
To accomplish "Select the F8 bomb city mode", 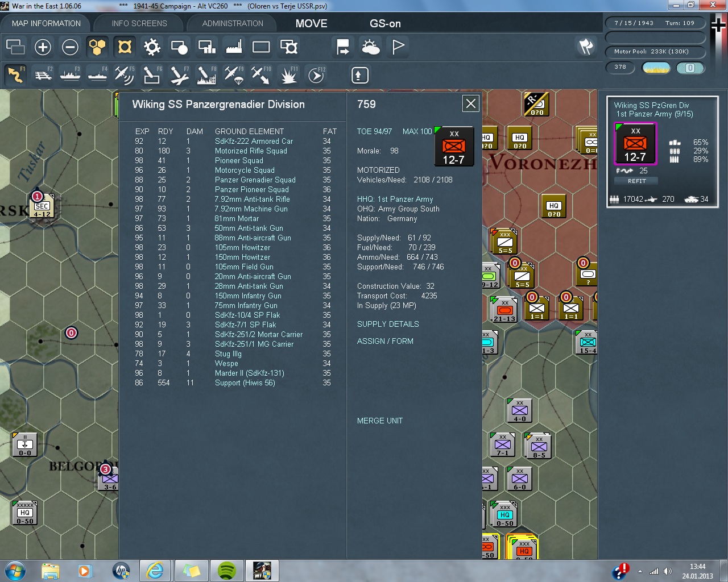I will [206, 74].
